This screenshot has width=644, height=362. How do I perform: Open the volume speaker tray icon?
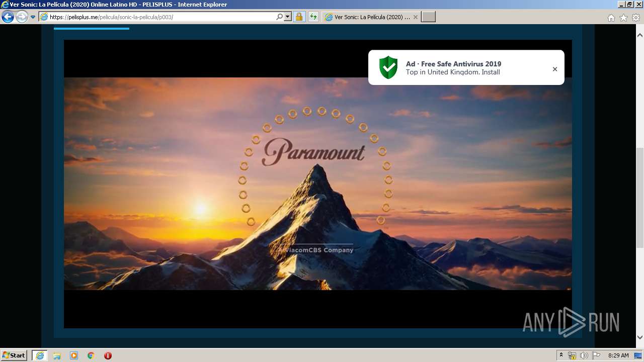pyautogui.click(x=584, y=355)
